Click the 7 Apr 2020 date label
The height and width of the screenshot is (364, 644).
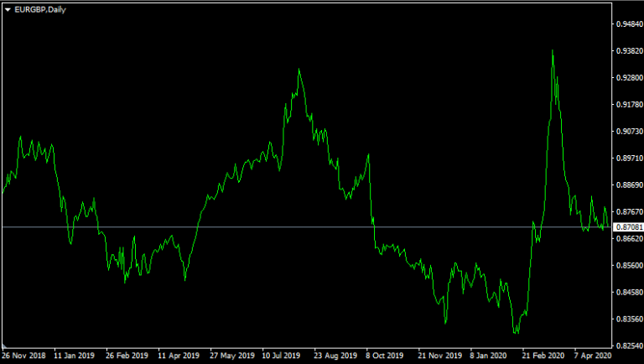592,356
